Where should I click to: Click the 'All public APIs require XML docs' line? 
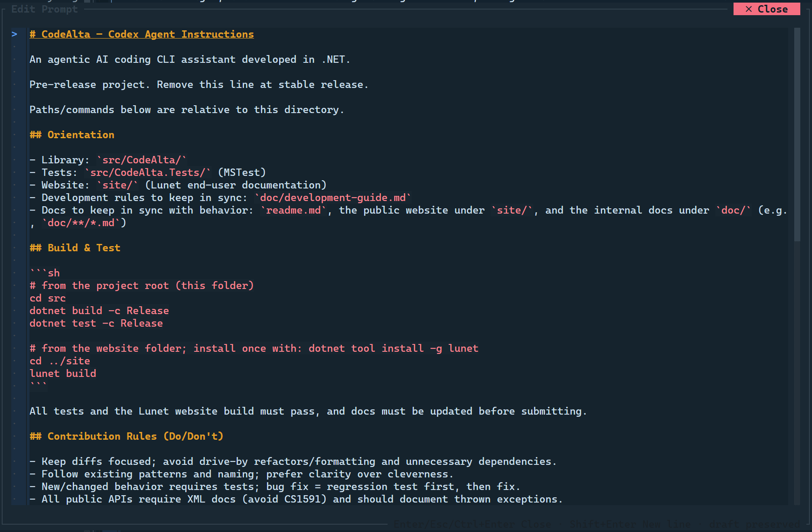(296, 499)
